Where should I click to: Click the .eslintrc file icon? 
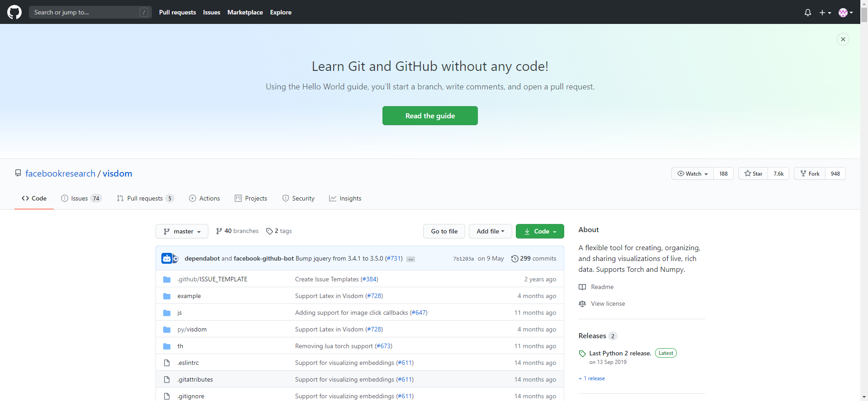point(167,363)
